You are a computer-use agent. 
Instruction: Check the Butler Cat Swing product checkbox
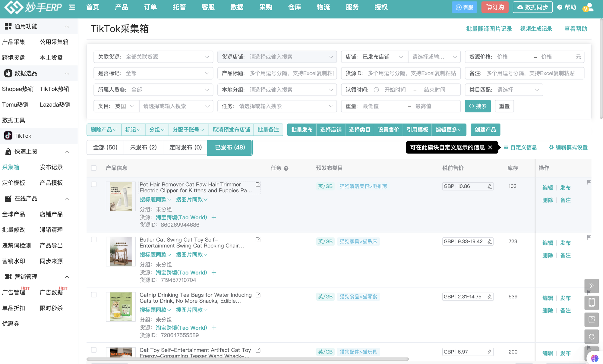[x=94, y=239]
